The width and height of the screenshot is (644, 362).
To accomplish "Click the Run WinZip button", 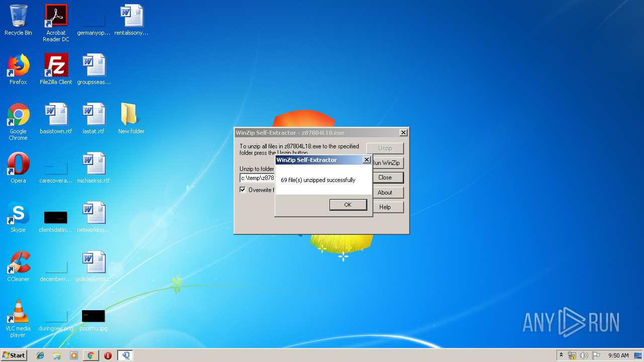I will 387,163.
